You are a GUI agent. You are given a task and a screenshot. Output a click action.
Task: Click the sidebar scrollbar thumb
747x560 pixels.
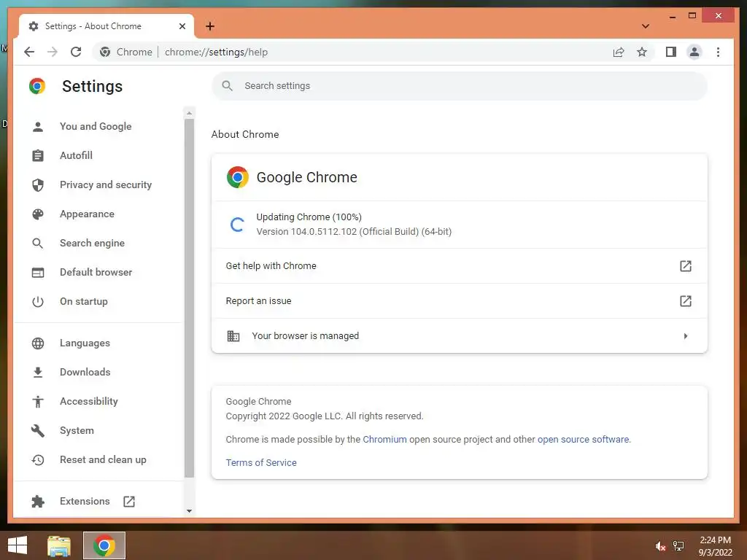pyautogui.click(x=189, y=297)
